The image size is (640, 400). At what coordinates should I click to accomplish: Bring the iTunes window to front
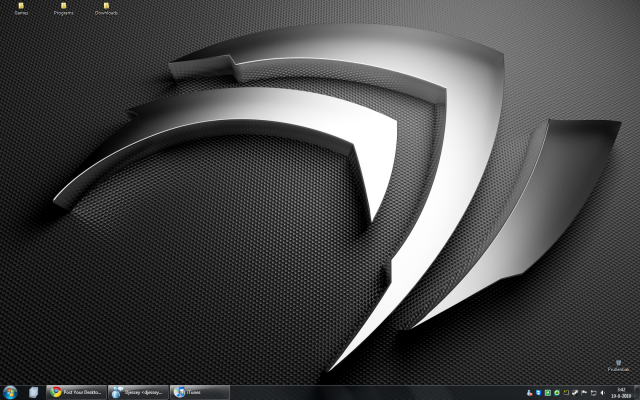(x=199, y=392)
